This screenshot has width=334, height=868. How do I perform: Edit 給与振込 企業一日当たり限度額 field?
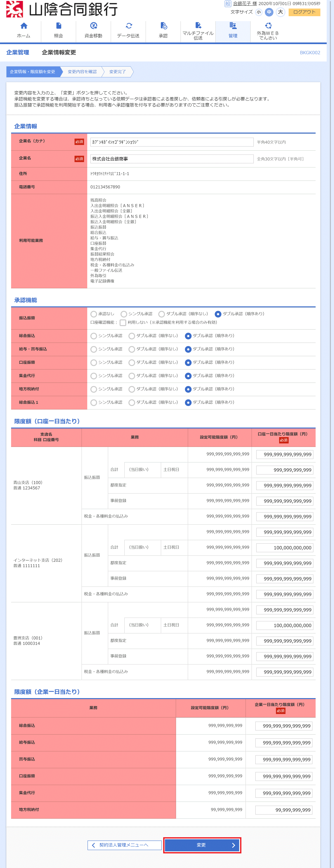point(284,743)
